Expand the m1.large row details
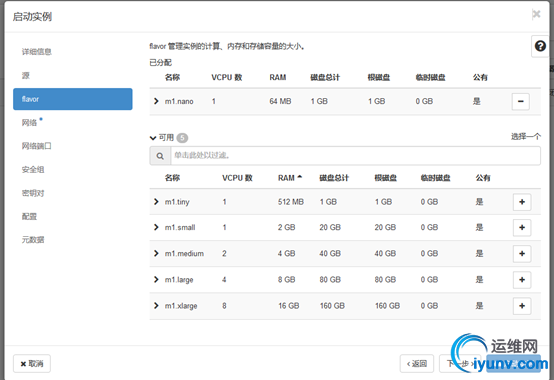Image resolution: width=554 pixels, height=380 pixels. 156,279
